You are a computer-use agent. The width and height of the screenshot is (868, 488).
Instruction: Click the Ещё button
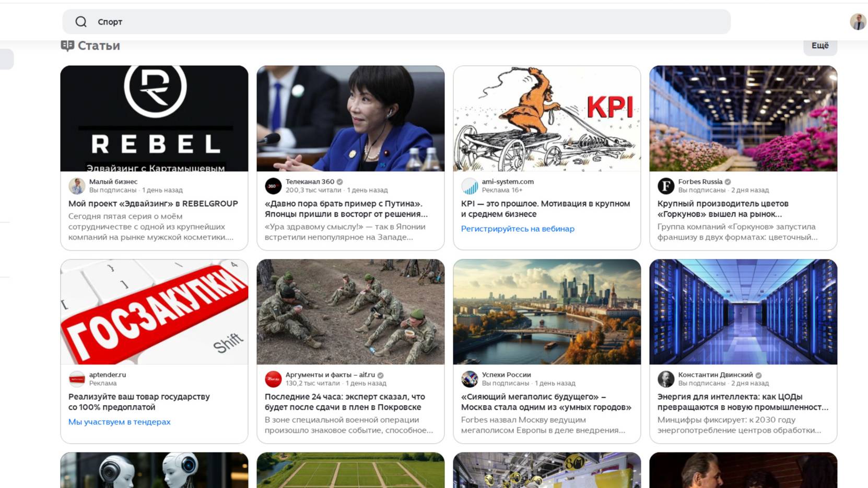coord(819,45)
